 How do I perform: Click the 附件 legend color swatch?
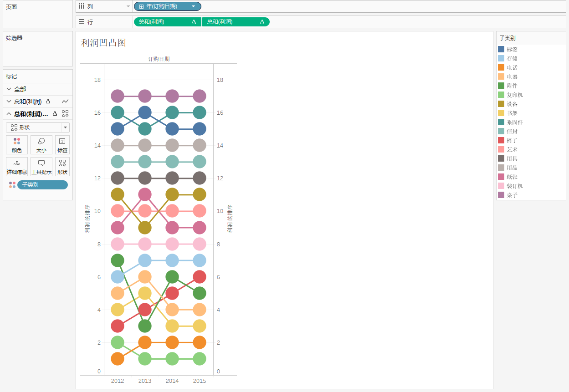501,86
